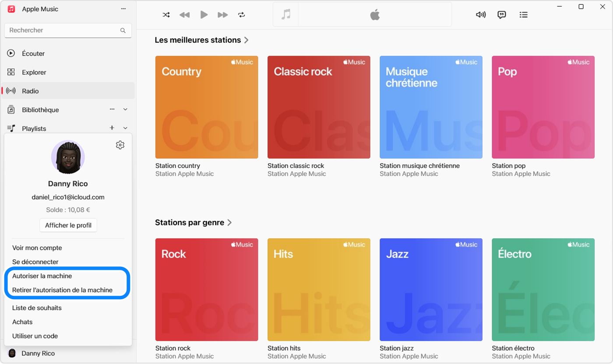Screen dimensions: 613x364
Task: Choose Utiliser un code
Action: pyautogui.click(x=35, y=336)
